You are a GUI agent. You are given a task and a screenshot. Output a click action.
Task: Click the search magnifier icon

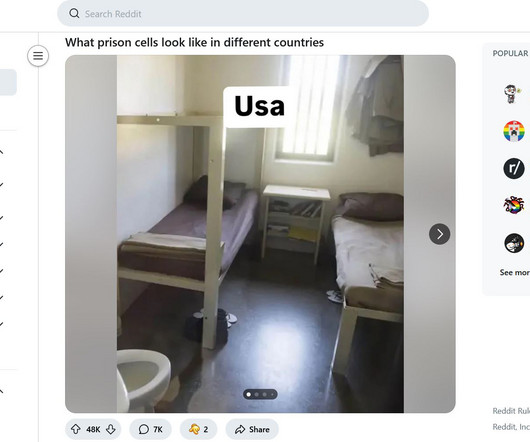point(74,14)
